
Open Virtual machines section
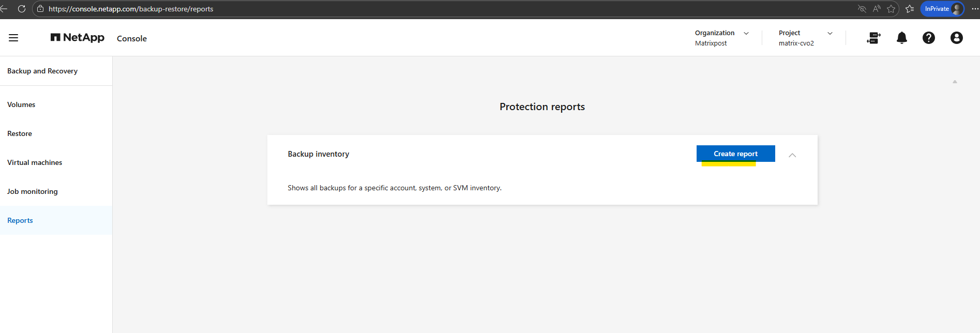point(35,162)
